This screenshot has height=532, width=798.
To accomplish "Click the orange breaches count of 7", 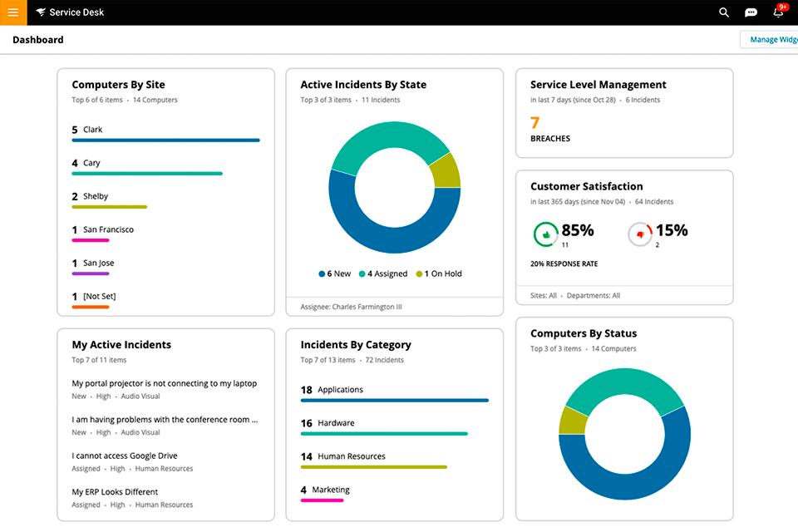I will coord(537,123).
